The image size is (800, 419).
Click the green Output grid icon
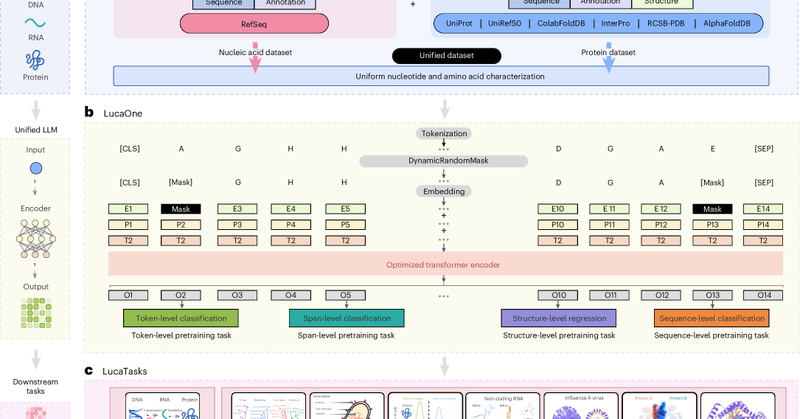point(36,312)
